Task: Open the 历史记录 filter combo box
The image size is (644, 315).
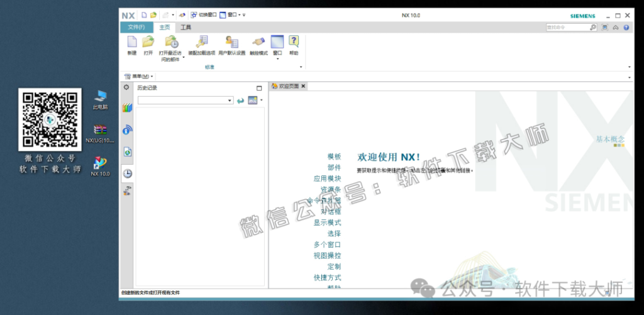Action: click(186, 100)
